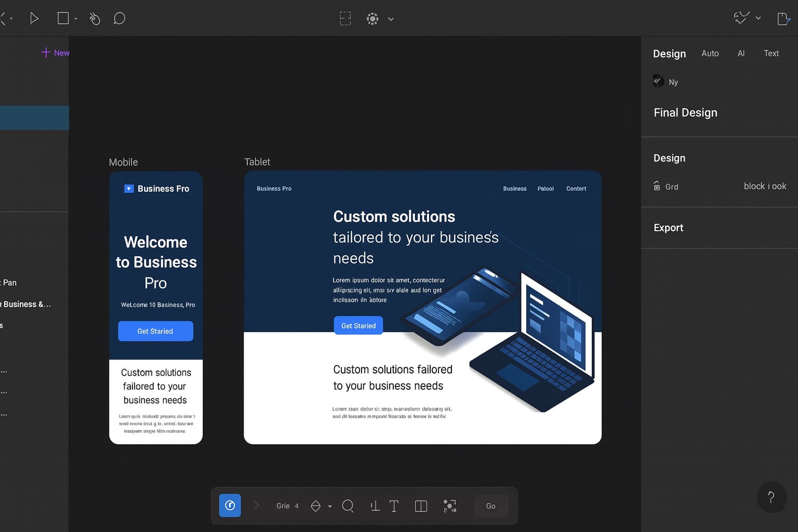The width and height of the screenshot is (798, 532).
Task: Select the Text tool in bottom toolbar
Action: (x=394, y=506)
